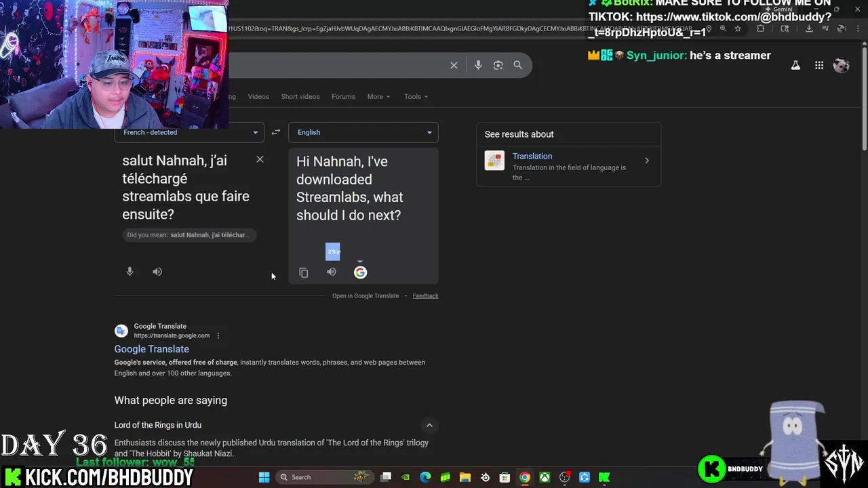868x488 pixels.
Task: Switch to the Forums tab
Action: pyautogui.click(x=343, y=96)
